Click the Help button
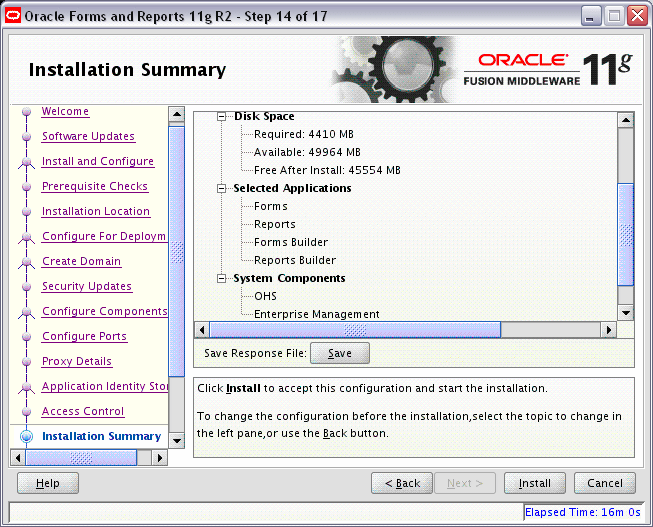The image size is (653, 527). click(48, 483)
